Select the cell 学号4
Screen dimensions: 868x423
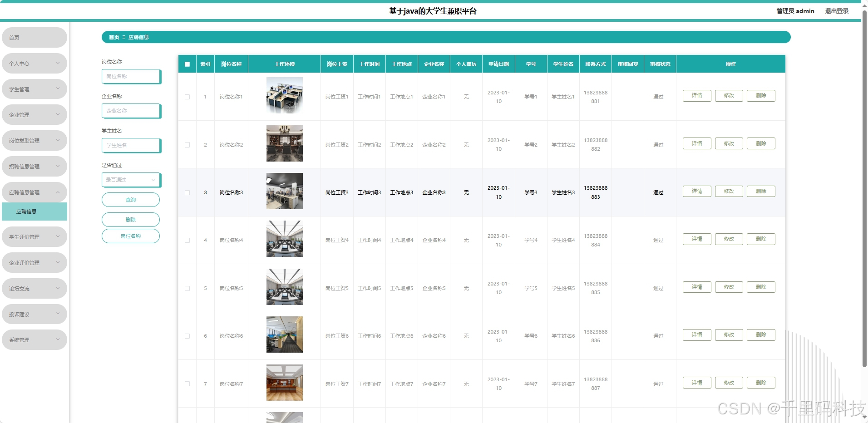tap(531, 240)
